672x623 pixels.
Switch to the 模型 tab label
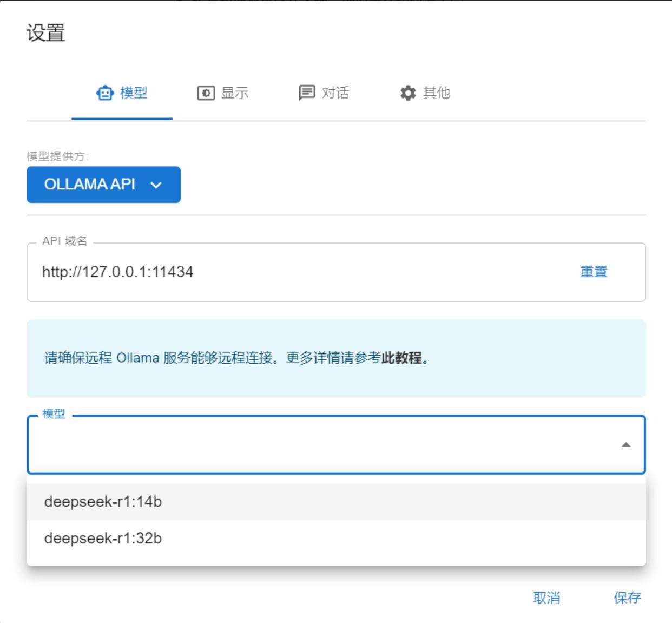point(134,93)
